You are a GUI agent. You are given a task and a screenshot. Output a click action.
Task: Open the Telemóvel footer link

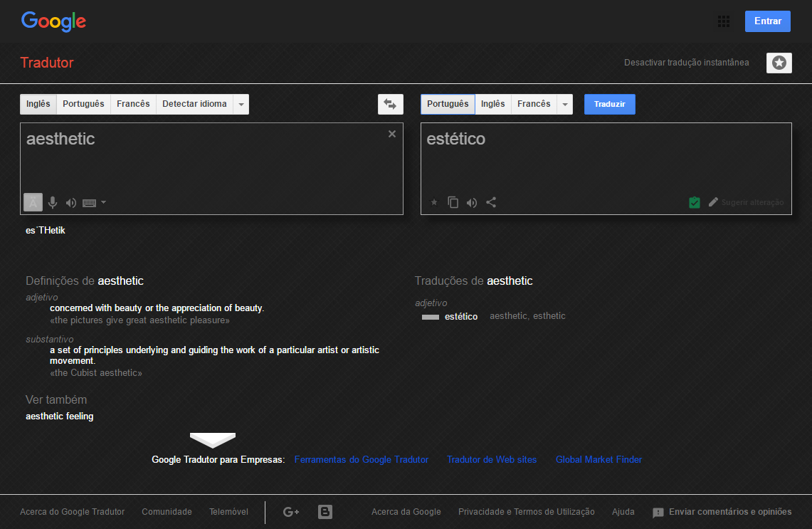coord(229,512)
